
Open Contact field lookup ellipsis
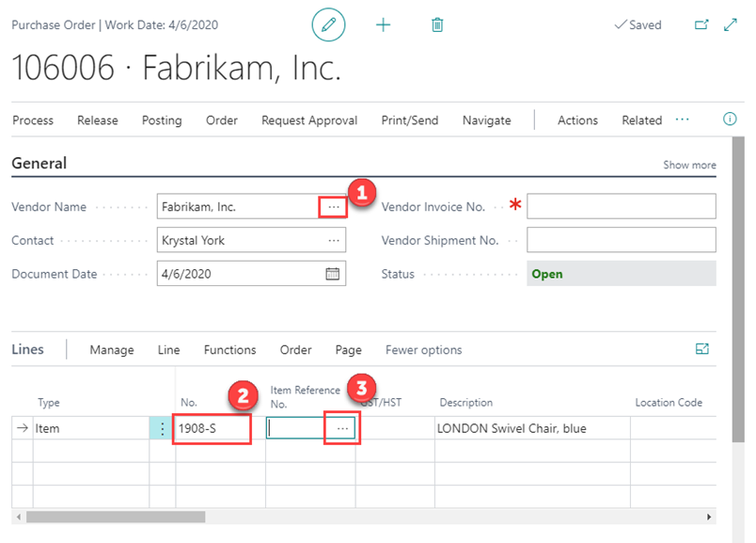334,240
